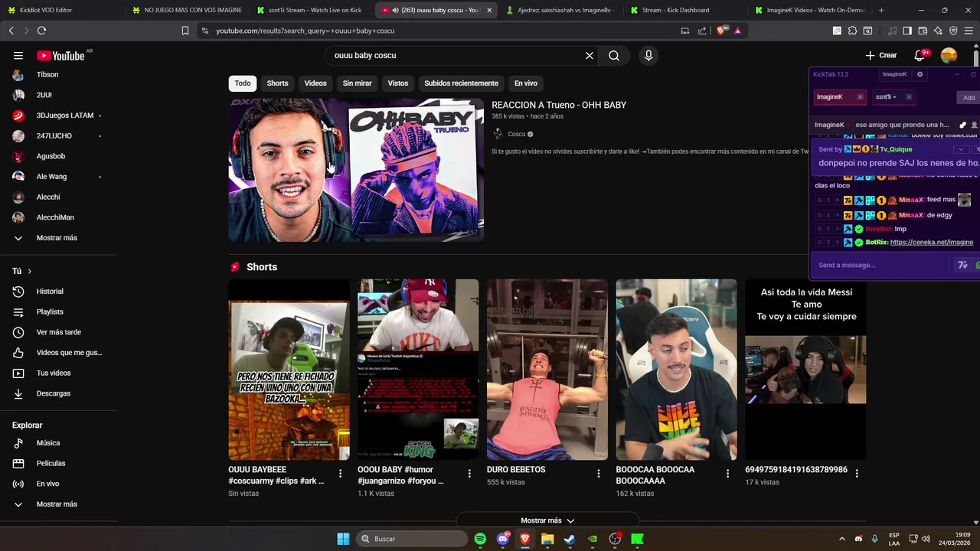Expand pinned message dropdown in KickTalk
The height and width of the screenshot is (551, 980).
(961, 149)
